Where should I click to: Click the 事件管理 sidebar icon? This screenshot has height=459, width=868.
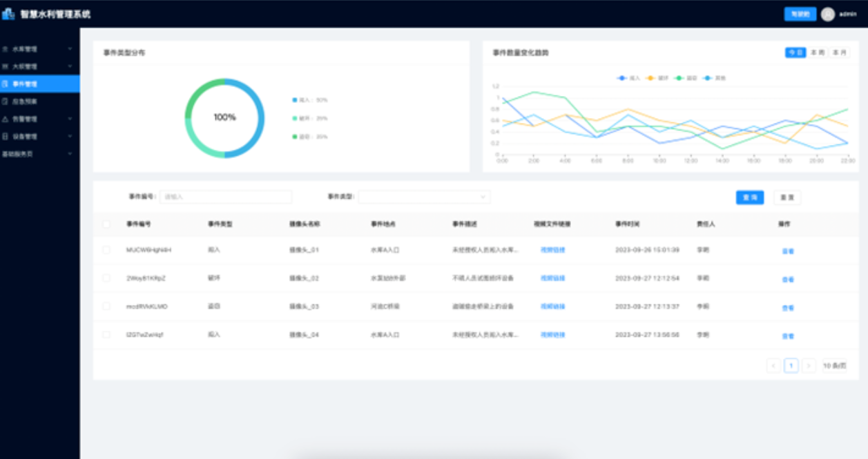point(6,84)
